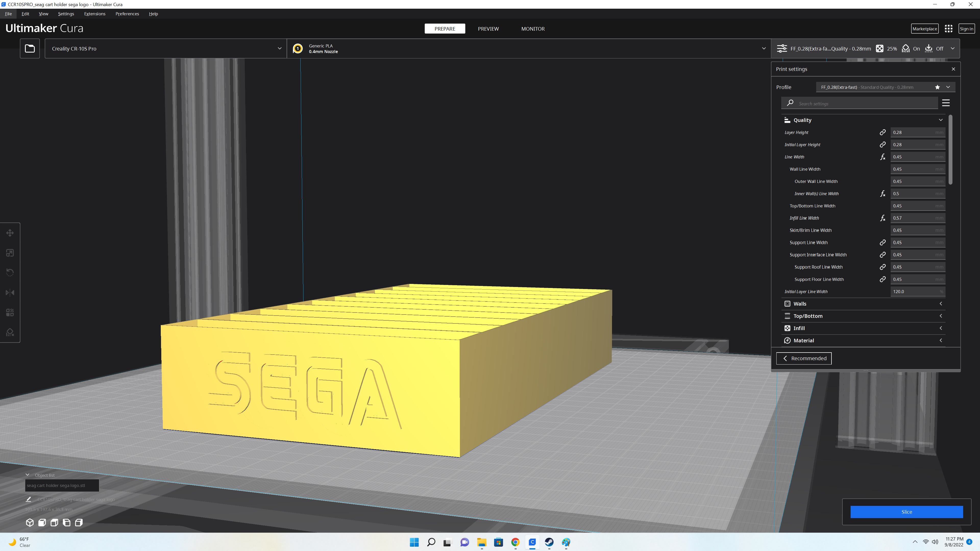Viewport: 980px width, 551px height.
Task: Select the Mirror tool in left toolbar
Action: (10, 292)
